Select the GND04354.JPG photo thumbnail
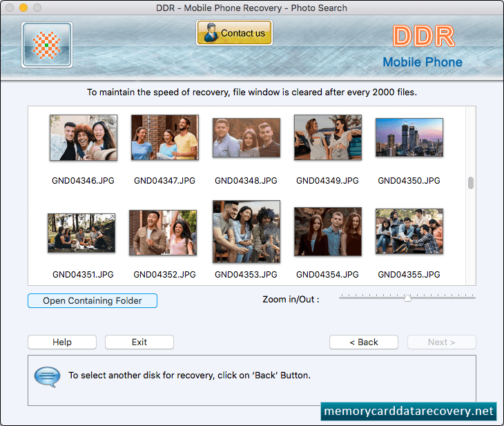 click(x=328, y=231)
